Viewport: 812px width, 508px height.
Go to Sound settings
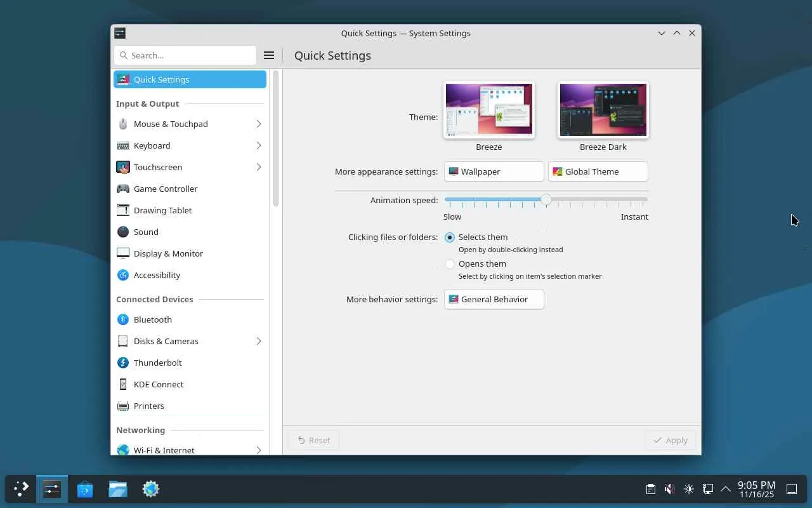(x=190, y=232)
